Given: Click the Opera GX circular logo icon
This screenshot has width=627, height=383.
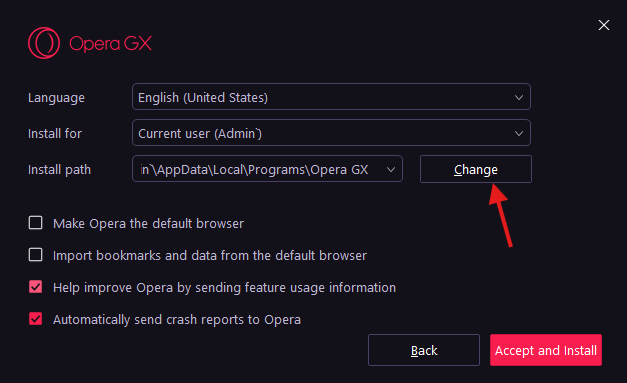Looking at the screenshot, I should (44, 43).
